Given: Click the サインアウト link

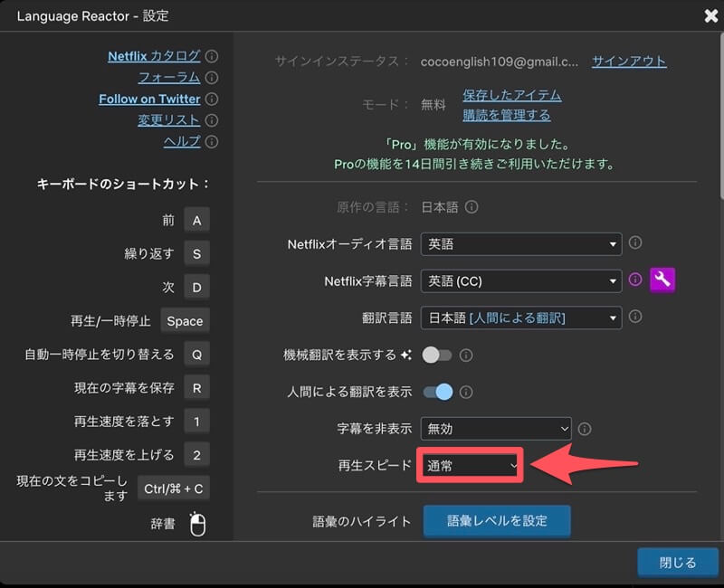Looking at the screenshot, I should click(629, 62).
